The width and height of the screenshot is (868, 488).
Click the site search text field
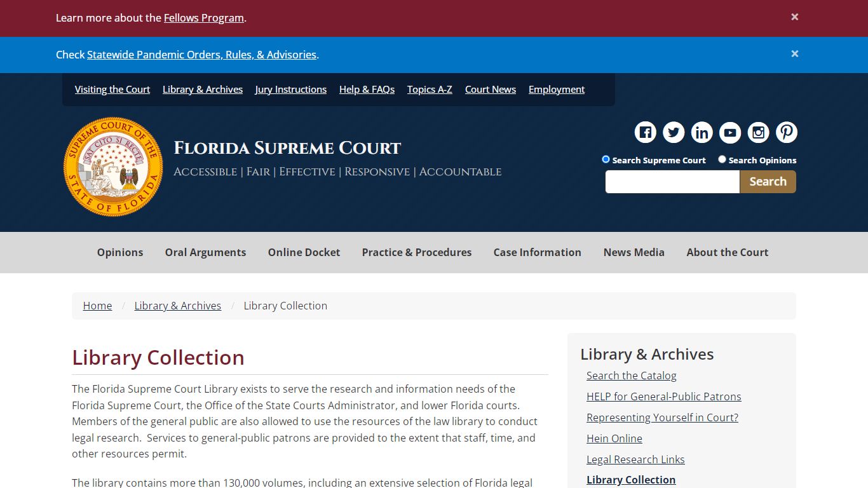672,182
